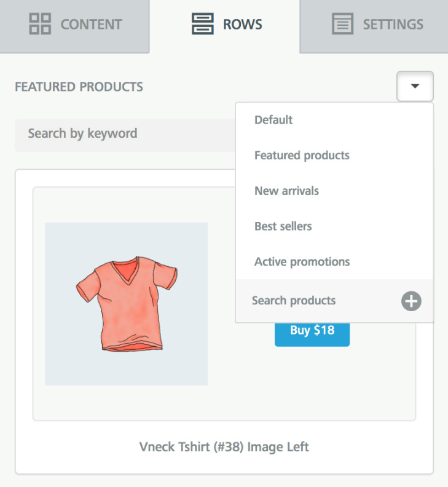Click the FEATURED PRODUCTS section heading
This screenshot has width=448, height=487.
79,87
